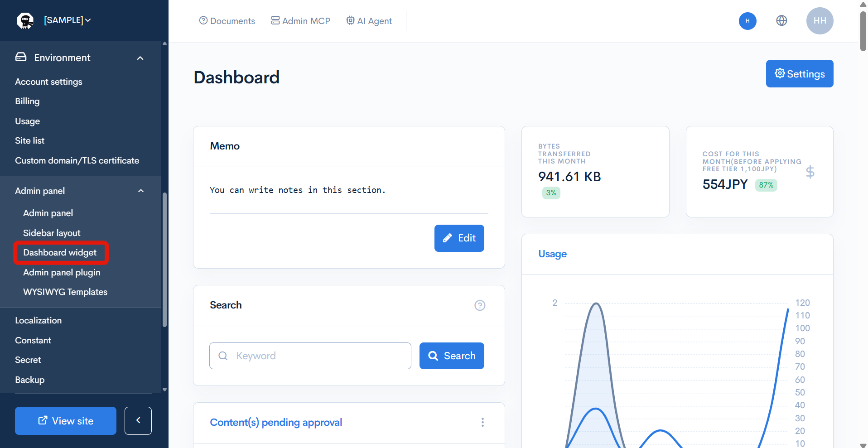Open Admin MCP in top navigation
Screen dimensions: 868x448
pos(301,21)
